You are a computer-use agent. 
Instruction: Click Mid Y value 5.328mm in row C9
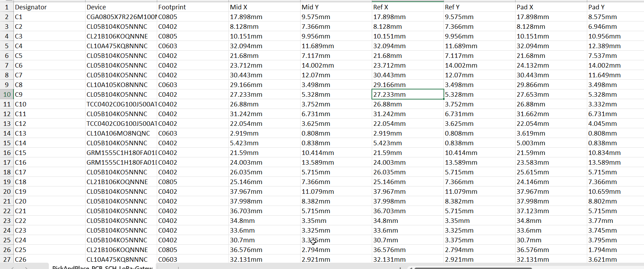pyautogui.click(x=336, y=94)
